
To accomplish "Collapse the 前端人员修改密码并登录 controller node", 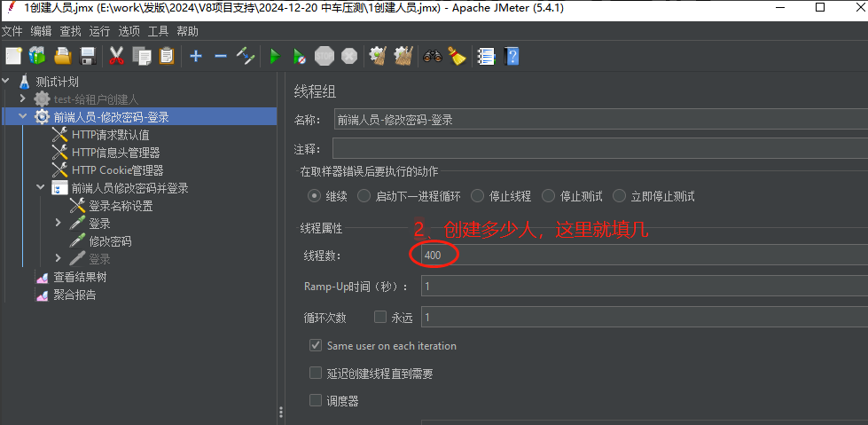I will (x=41, y=187).
